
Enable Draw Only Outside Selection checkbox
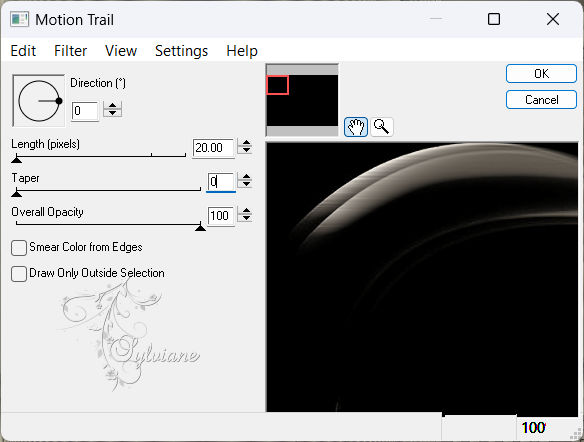coord(19,274)
